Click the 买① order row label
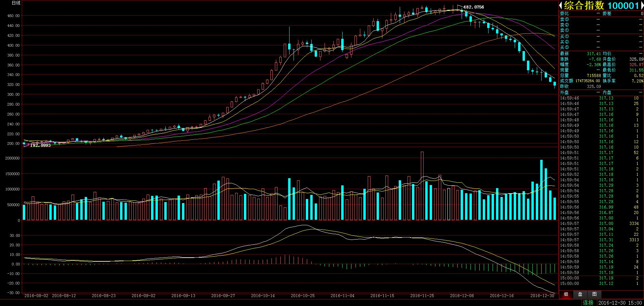 [x=564, y=37]
